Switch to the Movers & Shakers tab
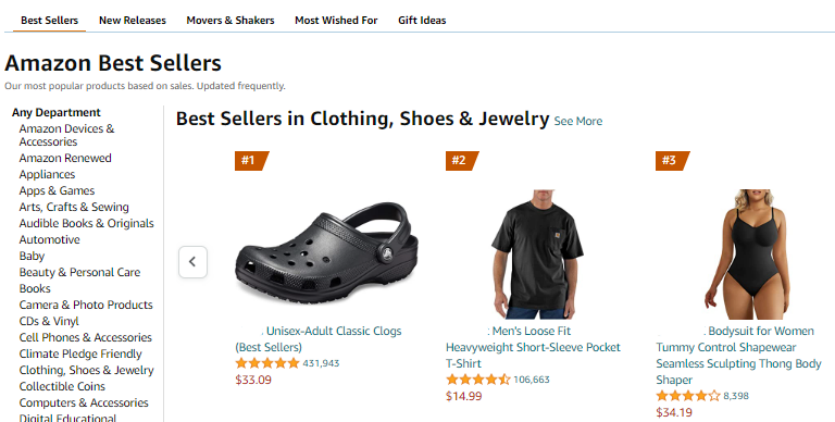Viewport: 835px width, 422px height. click(230, 20)
